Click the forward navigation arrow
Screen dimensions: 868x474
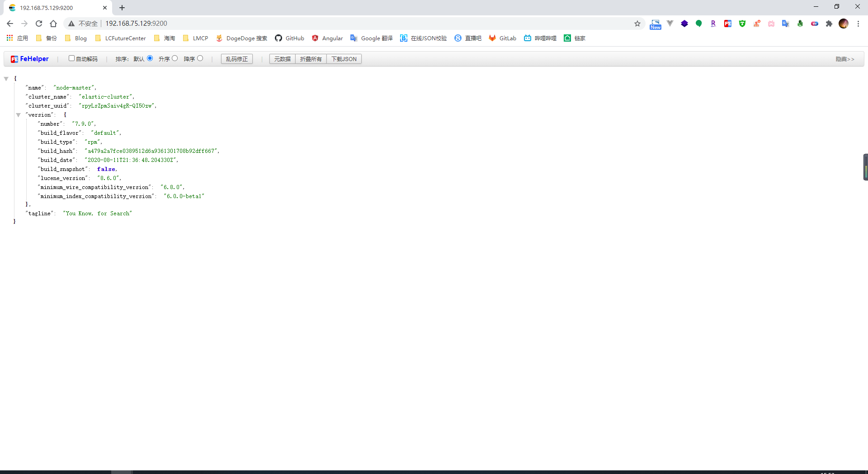pyautogui.click(x=24, y=24)
